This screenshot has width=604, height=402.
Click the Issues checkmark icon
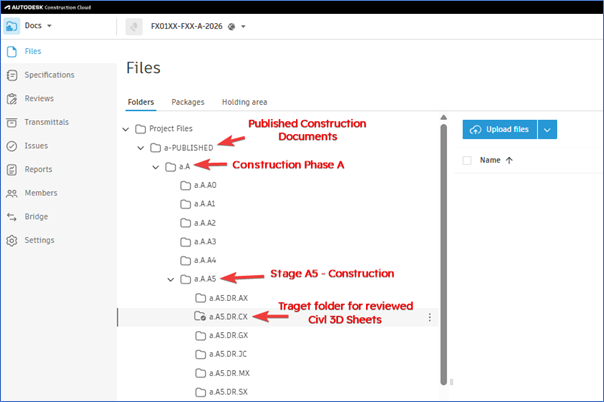click(x=12, y=146)
